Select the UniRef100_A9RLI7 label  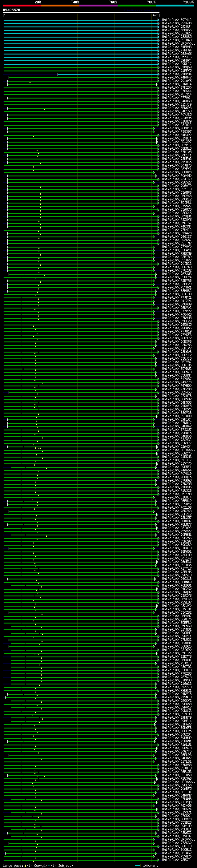[177, 64]
